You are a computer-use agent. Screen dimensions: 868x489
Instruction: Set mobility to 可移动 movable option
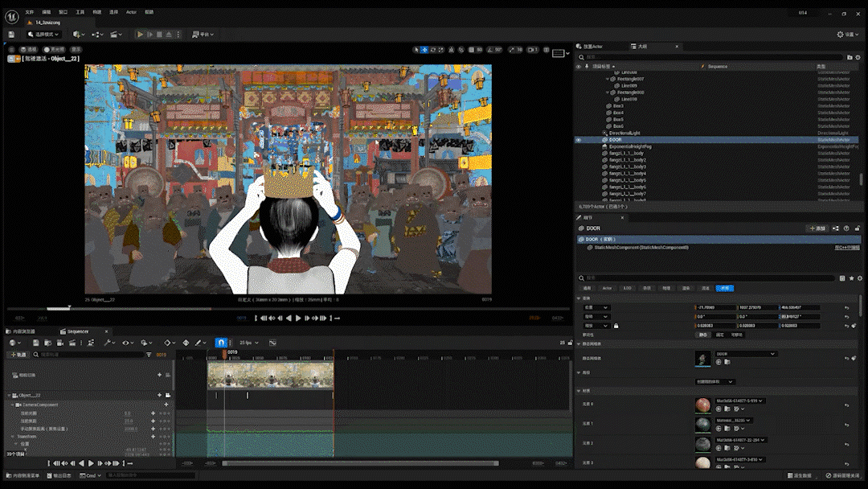[737, 335]
